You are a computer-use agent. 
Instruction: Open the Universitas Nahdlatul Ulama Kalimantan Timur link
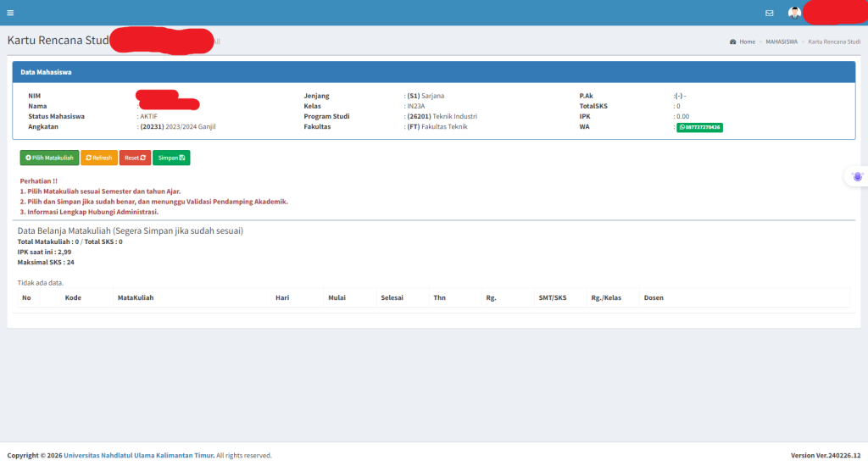pos(139,455)
